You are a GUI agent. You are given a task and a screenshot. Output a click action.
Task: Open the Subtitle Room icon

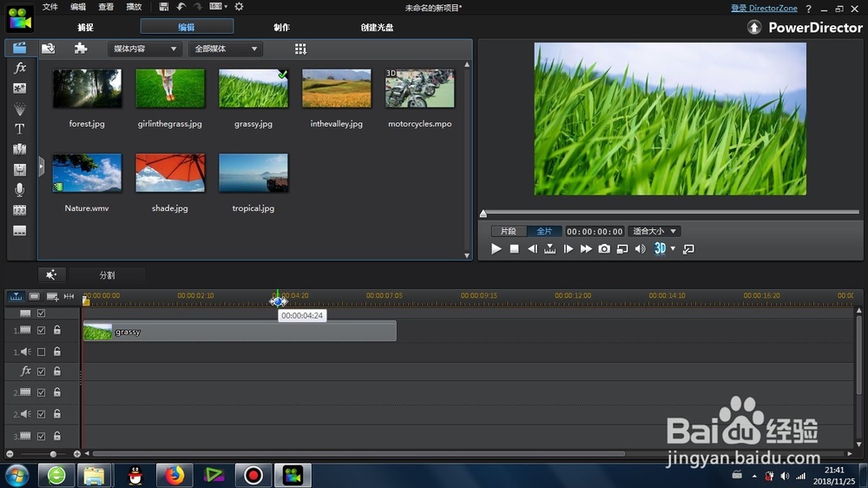[19, 230]
